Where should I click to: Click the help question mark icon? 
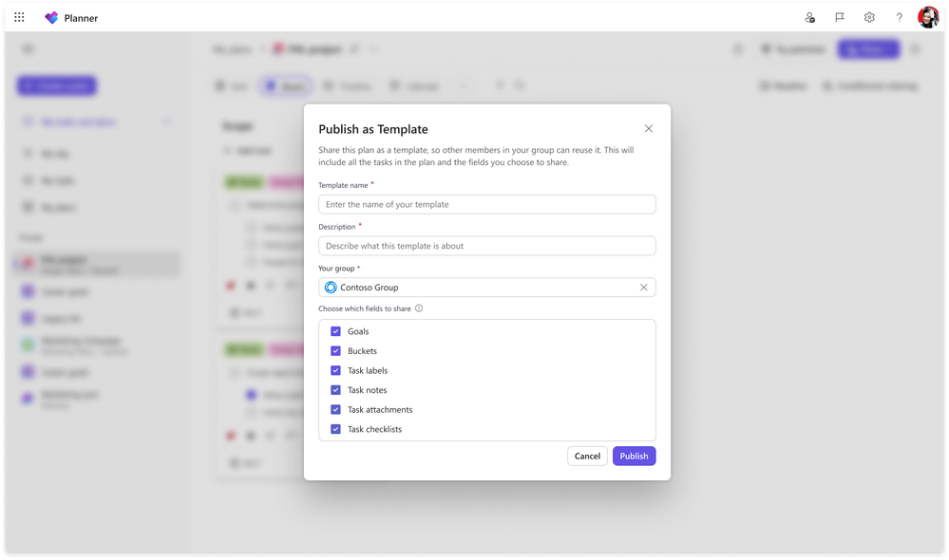899,17
